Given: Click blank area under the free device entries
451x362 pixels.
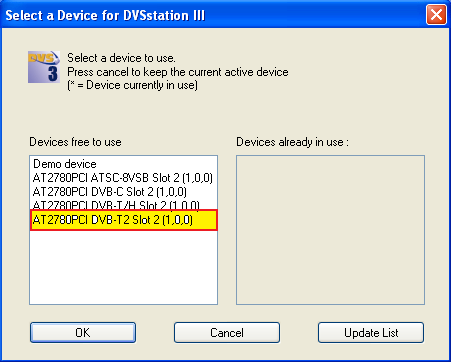Looking at the screenshot, I should pyautogui.click(x=124, y=267).
